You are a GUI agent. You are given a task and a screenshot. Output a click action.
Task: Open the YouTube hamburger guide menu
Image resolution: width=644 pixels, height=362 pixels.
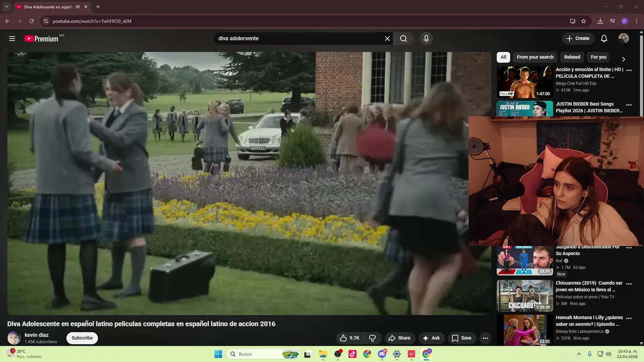pyautogui.click(x=12, y=39)
